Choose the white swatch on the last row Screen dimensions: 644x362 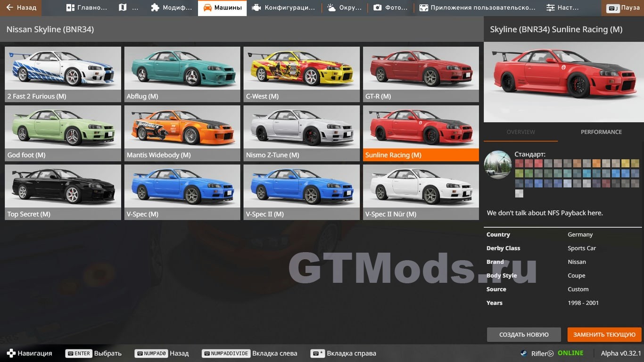[x=519, y=193]
